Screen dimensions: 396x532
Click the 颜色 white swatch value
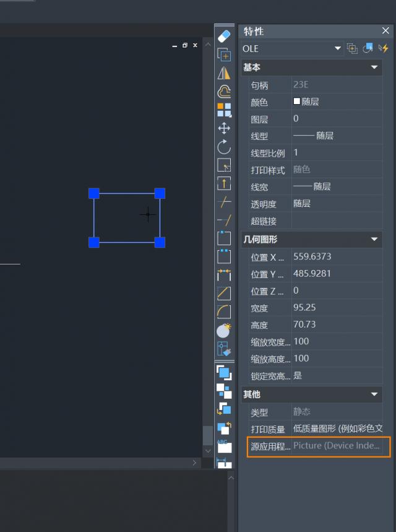click(297, 102)
